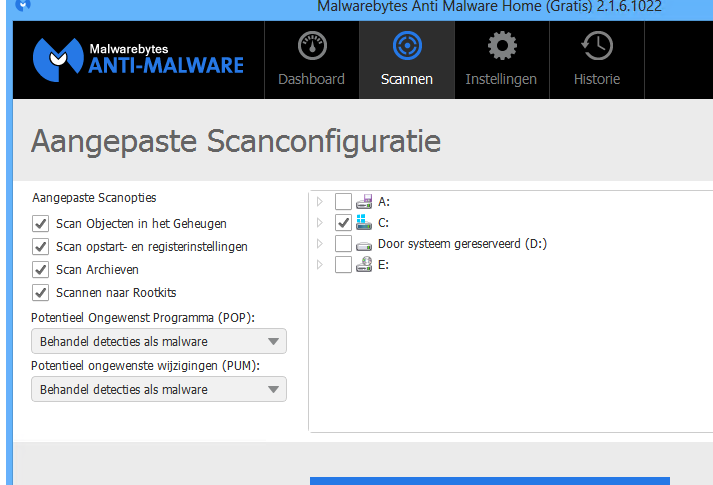Open Historie clock icon
Image resolution: width=713 pixels, height=485 pixels.
point(597,46)
